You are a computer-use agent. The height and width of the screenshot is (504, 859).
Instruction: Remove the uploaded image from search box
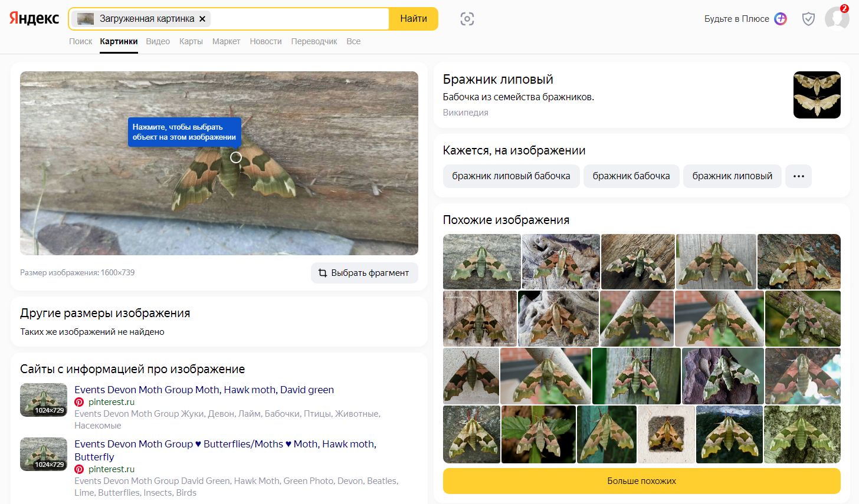(x=202, y=19)
